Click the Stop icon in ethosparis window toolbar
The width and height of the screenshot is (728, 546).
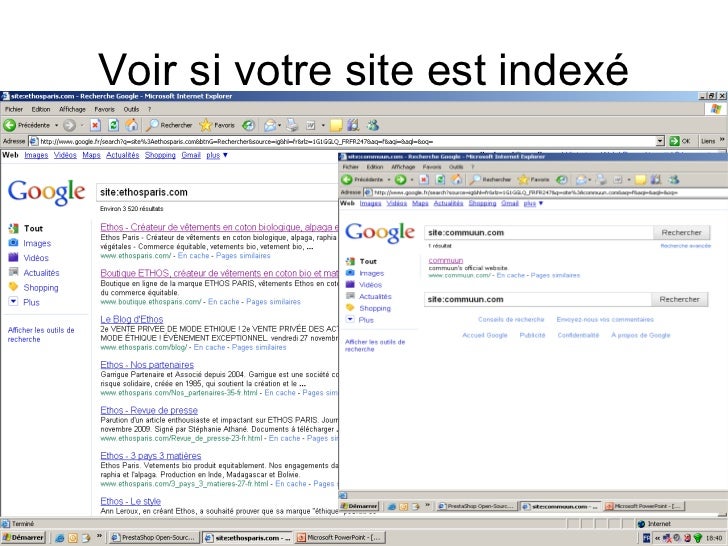(95, 125)
